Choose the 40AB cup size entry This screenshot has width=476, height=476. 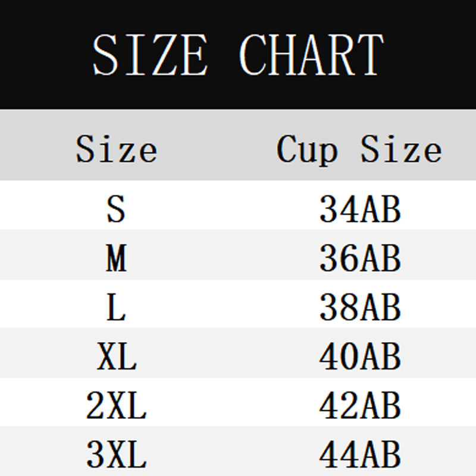pyautogui.click(x=360, y=358)
